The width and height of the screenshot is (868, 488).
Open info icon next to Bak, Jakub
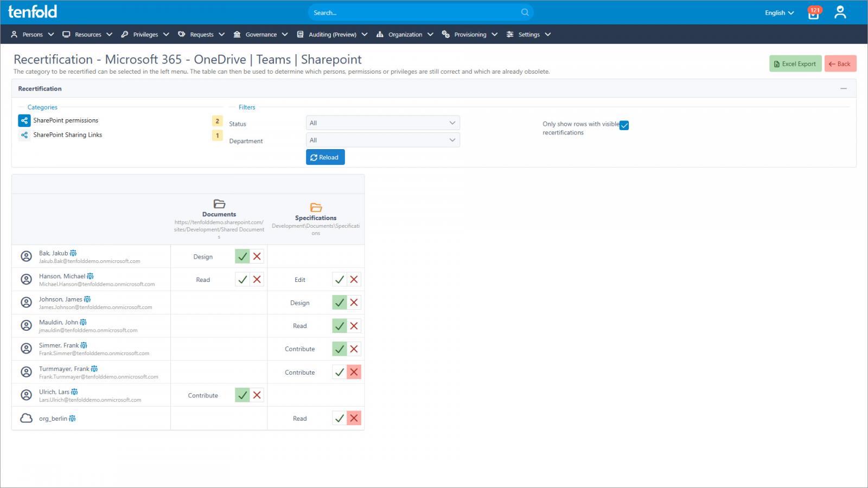pos(73,253)
